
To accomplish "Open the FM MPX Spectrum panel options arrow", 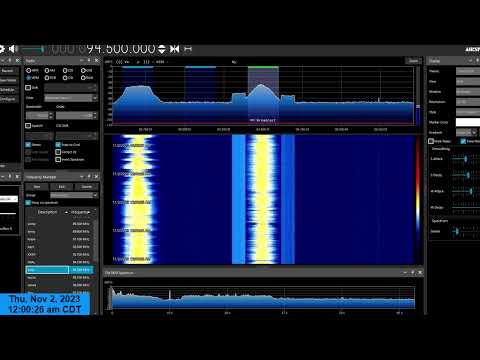I will 405,272.
